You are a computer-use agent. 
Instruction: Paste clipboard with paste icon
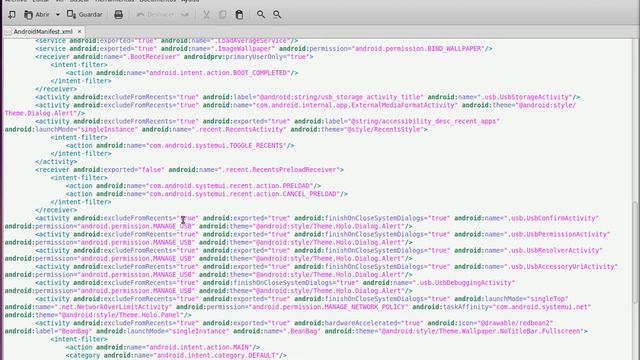click(239, 15)
